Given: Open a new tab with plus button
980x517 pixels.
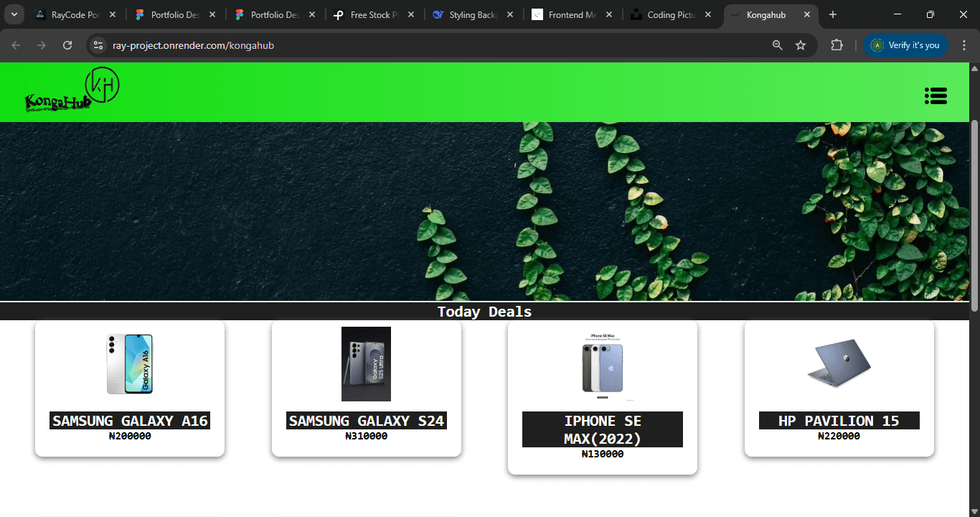Looking at the screenshot, I should [x=832, y=14].
